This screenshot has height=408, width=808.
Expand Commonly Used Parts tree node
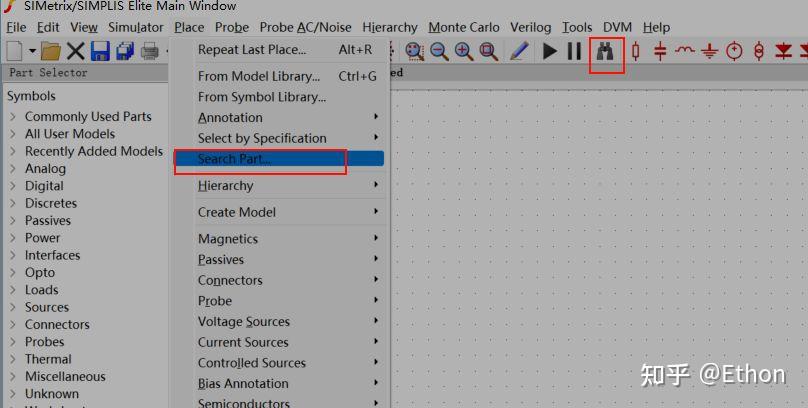[x=13, y=117]
